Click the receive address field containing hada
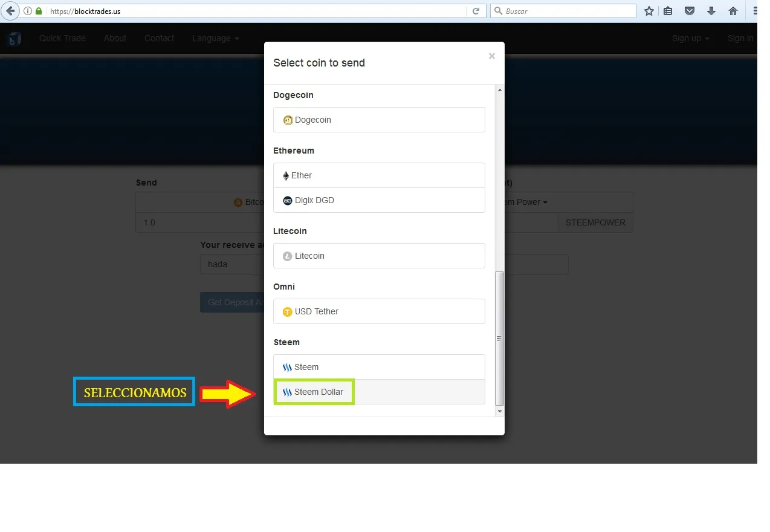 pos(232,264)
